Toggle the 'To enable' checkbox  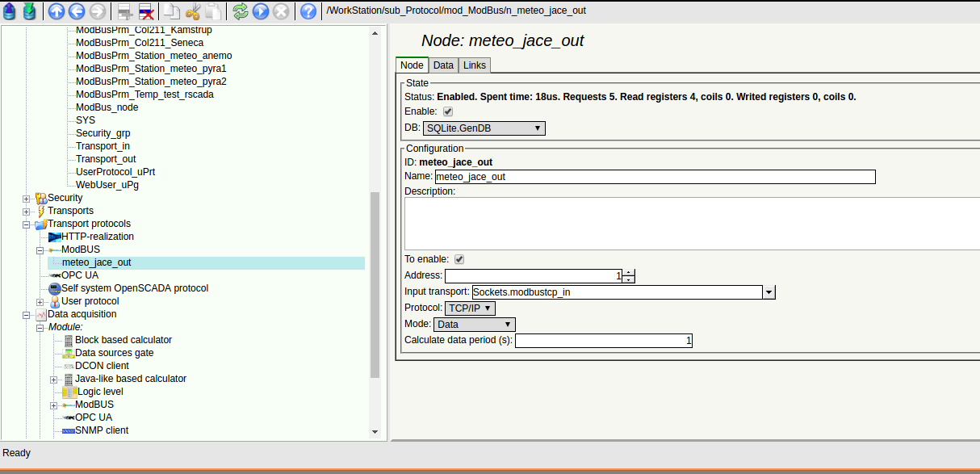coord(459,259)
